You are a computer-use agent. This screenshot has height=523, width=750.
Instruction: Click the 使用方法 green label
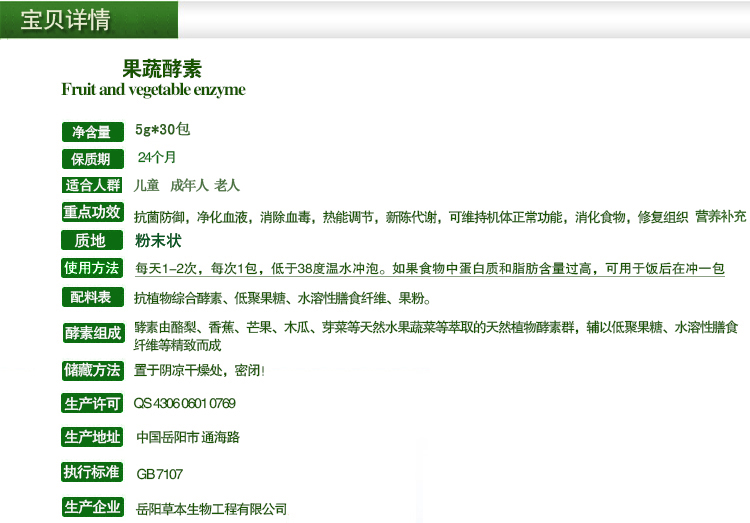92,268
